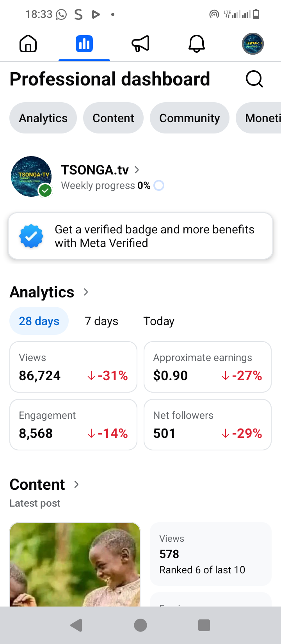Expand the Analytics section chevron

point(86,292)
